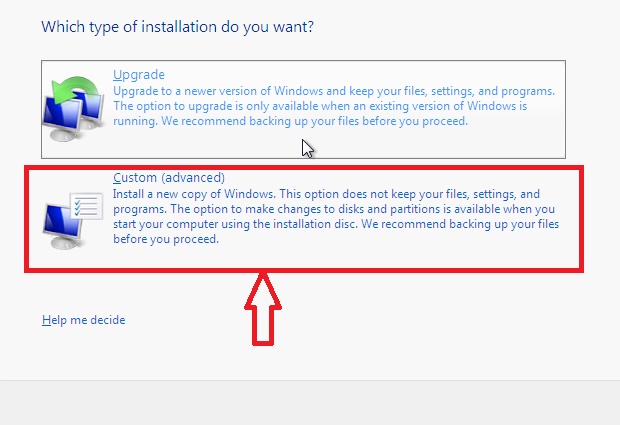Click "Upgrade to a newer version" description line

click(334, 91)
